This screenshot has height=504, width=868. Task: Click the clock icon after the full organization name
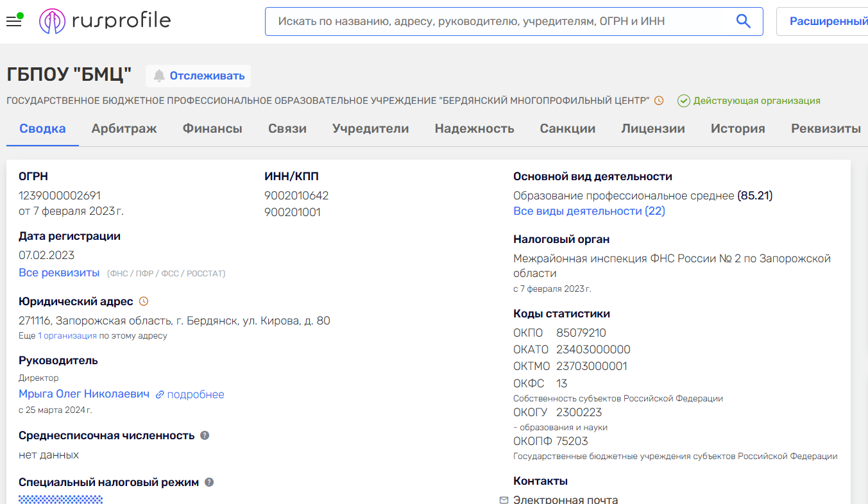click(658, 101)
